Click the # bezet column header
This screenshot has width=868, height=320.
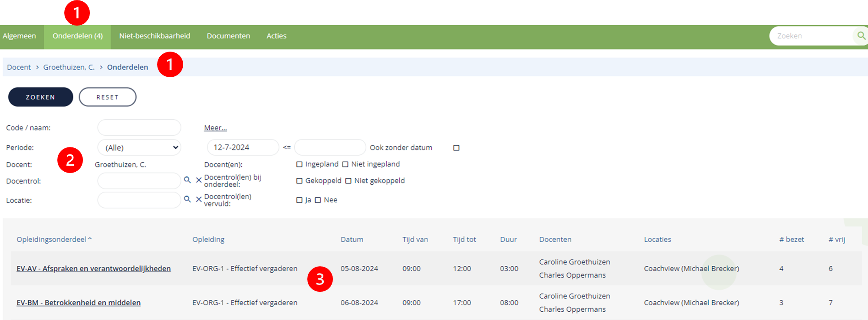[x=792, y=239]
